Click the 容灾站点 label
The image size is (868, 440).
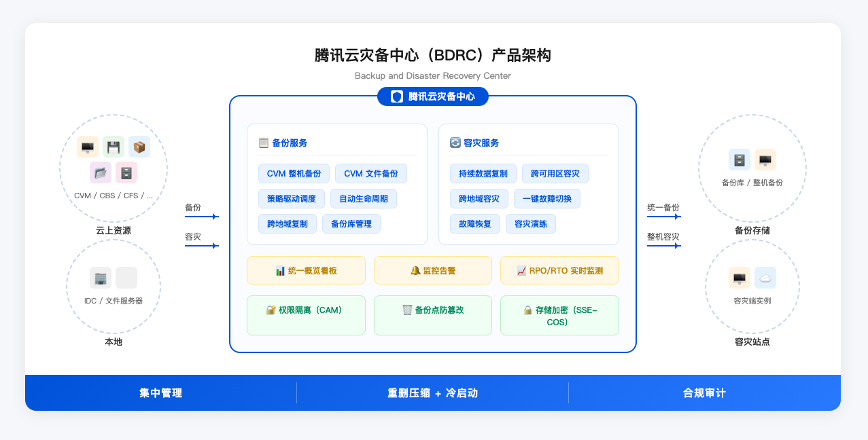pyautogui.click(x=752, y=342)
